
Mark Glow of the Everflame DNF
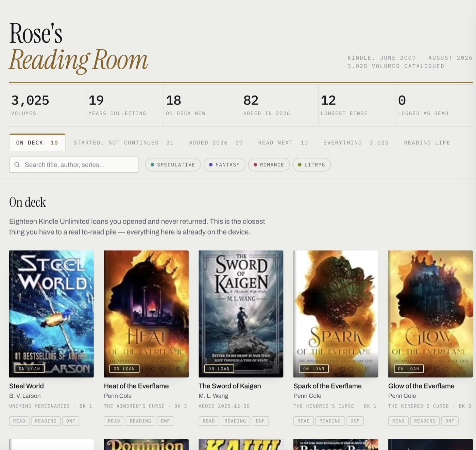click(450, 421)
